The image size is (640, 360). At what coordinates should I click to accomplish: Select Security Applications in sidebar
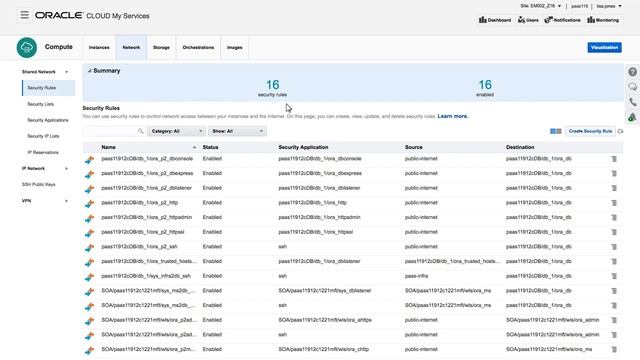click(48, 120)
